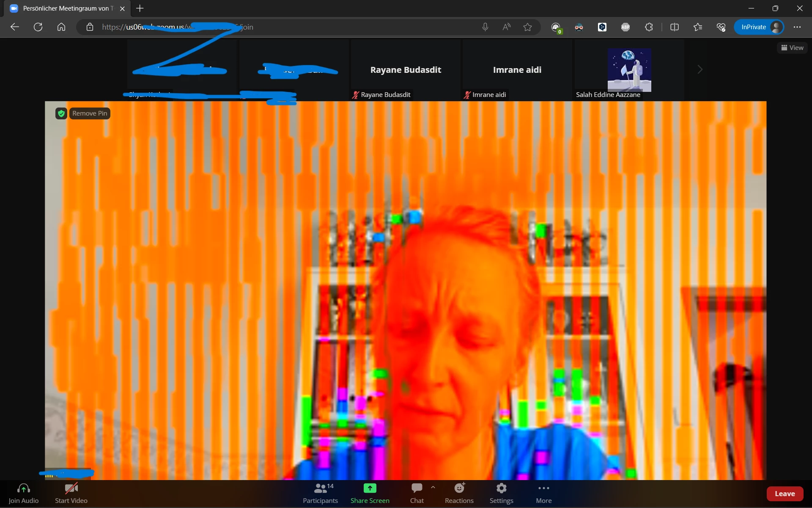Click the green encryption shield icon

(61, 113)
